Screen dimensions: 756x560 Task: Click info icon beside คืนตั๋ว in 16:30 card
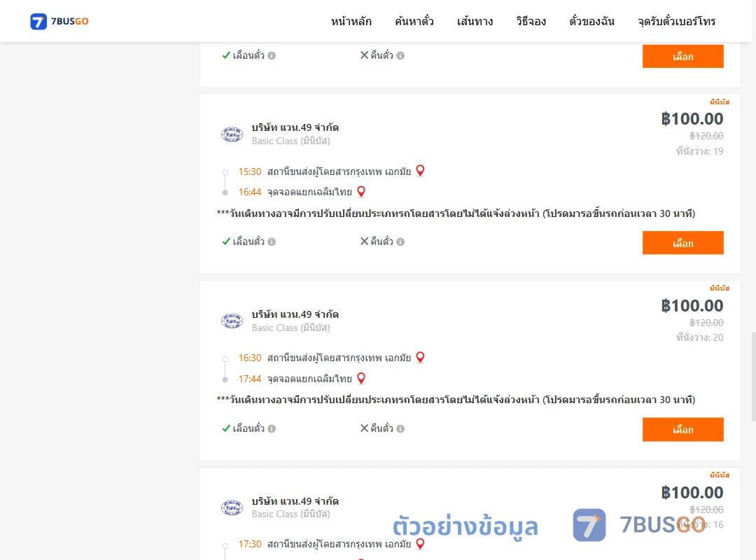[x=400, y=428]
